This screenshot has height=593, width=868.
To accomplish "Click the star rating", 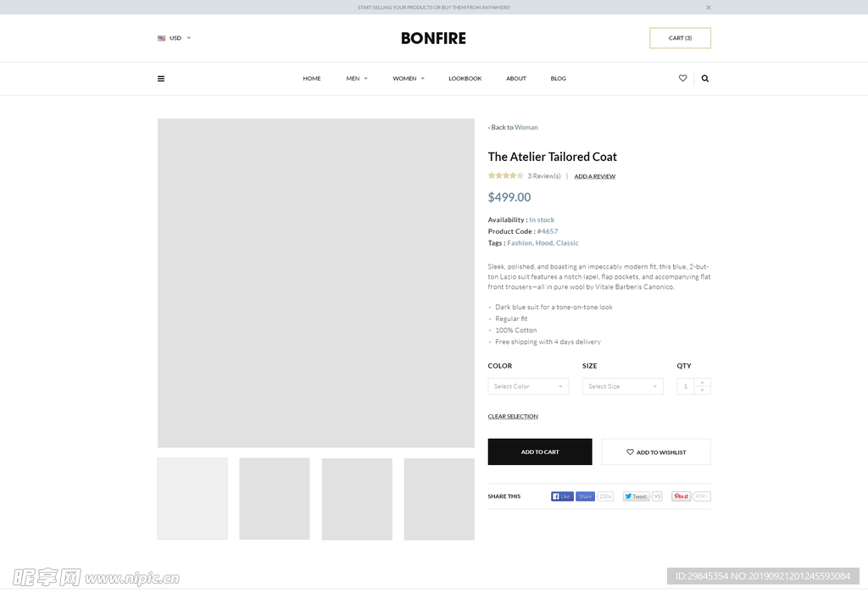I will pyautogui.click(x=505, y=175).
